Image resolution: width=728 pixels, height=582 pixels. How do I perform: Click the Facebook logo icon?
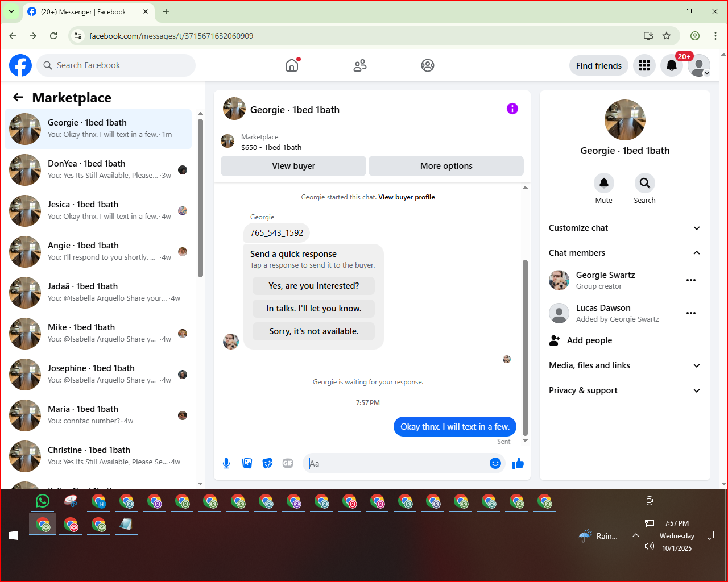click(x=20, y=65)
